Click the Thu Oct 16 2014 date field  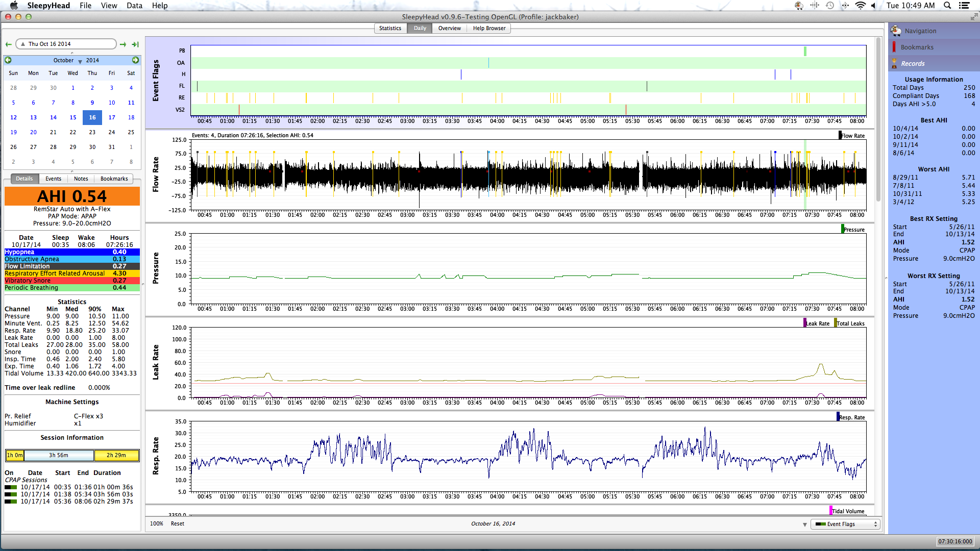pos(66,44)
